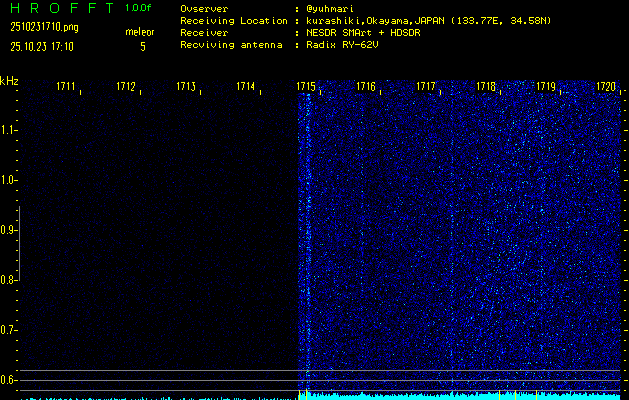
Task: Click the 1713 time marker
Action: tap(186, 87)
